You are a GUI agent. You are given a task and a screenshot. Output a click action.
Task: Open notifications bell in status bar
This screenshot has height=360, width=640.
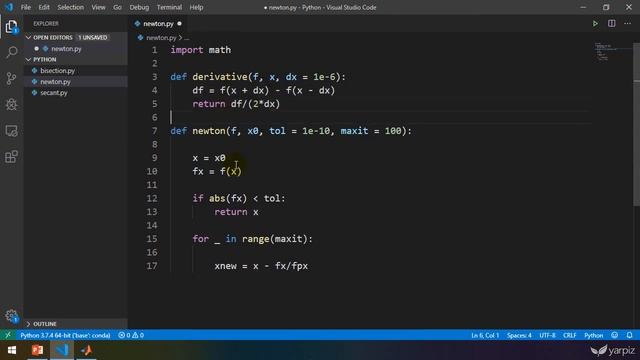click(x=629, y=335)
